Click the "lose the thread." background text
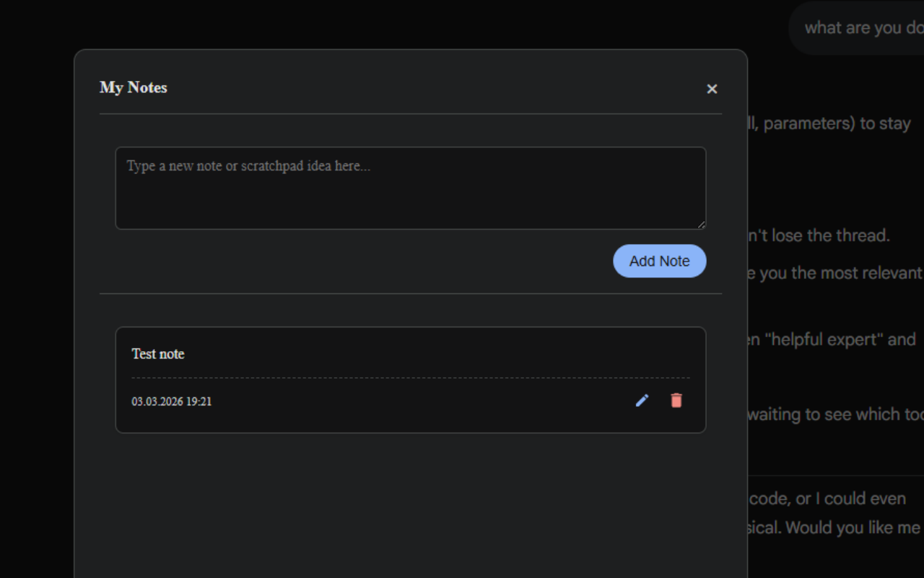Screen dimensions: 924x578 (818, 236)
